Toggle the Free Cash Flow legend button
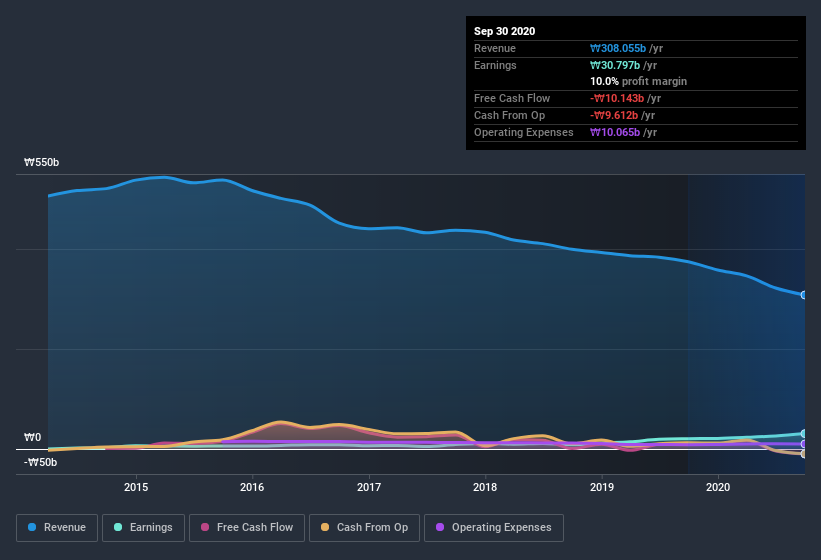821x560 pixels. coord(247,528)
